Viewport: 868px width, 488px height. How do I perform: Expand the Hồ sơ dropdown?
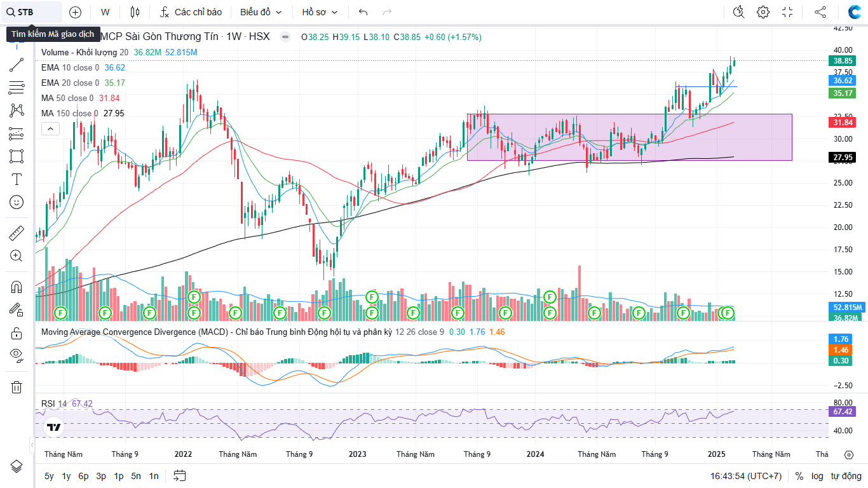(x=320, y=12)
